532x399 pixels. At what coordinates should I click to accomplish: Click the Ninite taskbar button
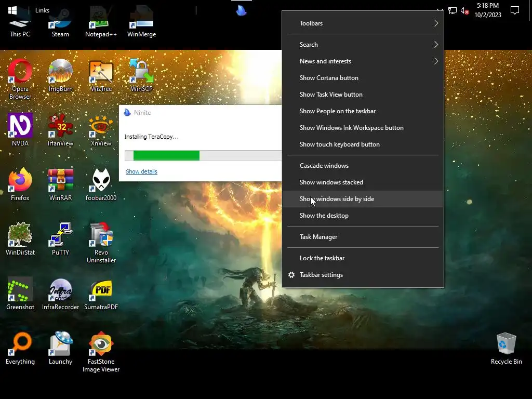(x=241, y=10)
